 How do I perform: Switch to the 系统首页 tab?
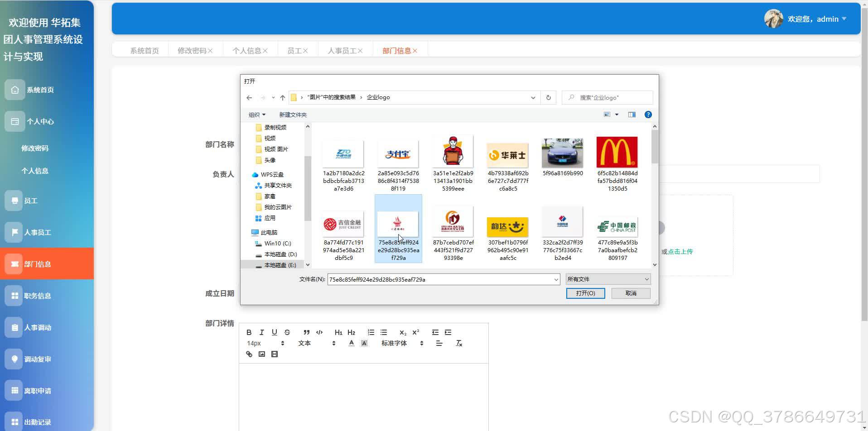click(x=144, y=50)
